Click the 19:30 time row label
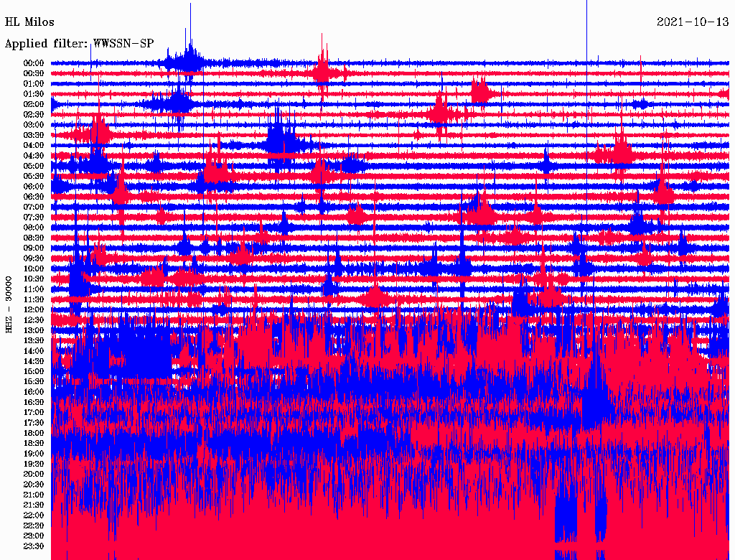 (x=34, y=464)
